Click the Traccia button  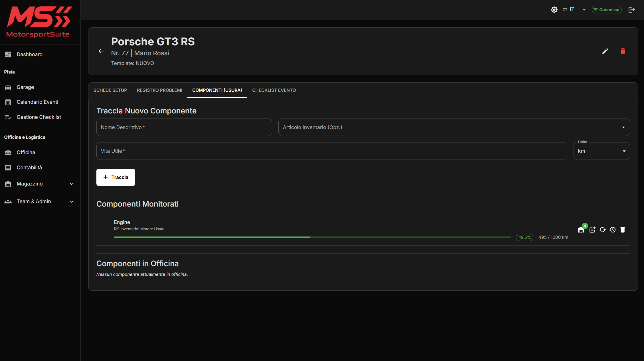[116, 177]
